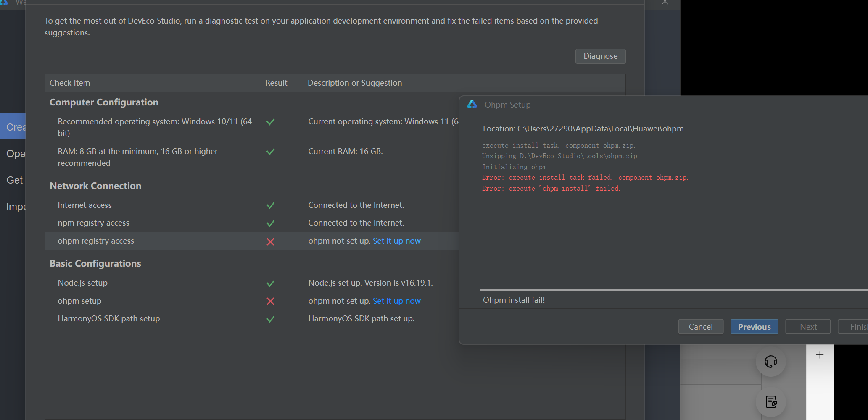Click the 'Ohpm install fail!' status message
The width and height of the screenshot is (868, 420).
(x=514, y=300)
